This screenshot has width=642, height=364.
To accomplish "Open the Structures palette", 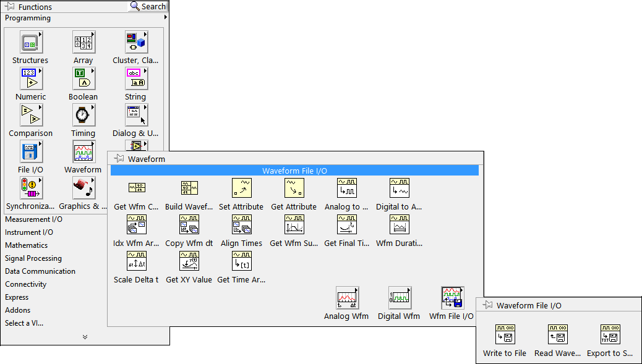I will point(32,42).
